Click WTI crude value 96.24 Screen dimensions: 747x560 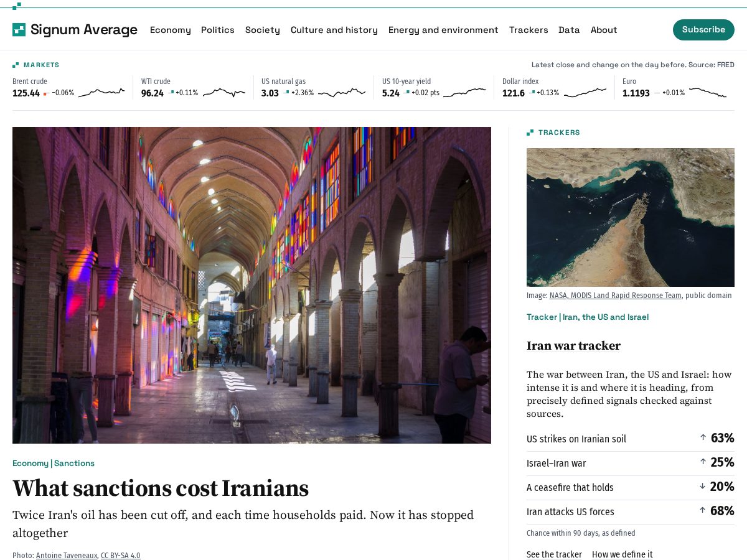pyautogui.click(x=153, y=93)
